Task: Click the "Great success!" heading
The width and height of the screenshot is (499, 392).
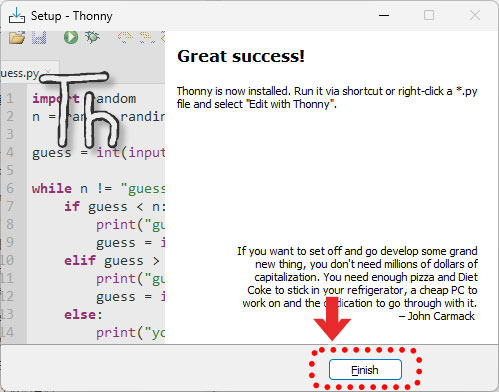Action: (x=241, y=56)
